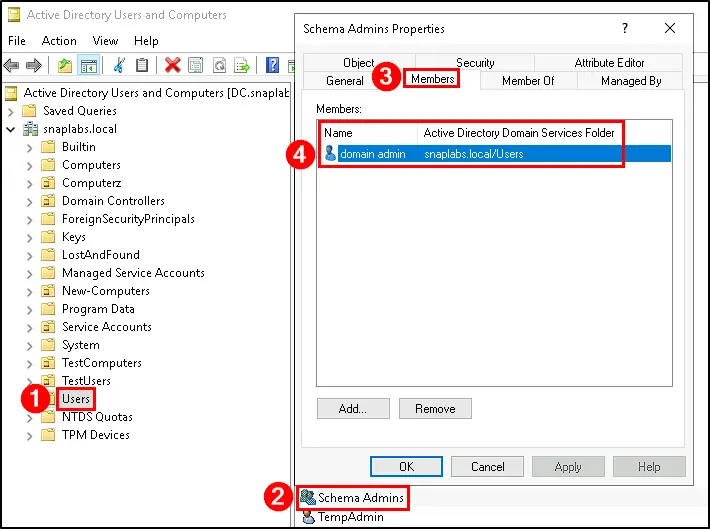Image resolution: width=710 pixels, height=529 pixels.
Task: Select the Users container in tree
Action: [x=76, y=399]
